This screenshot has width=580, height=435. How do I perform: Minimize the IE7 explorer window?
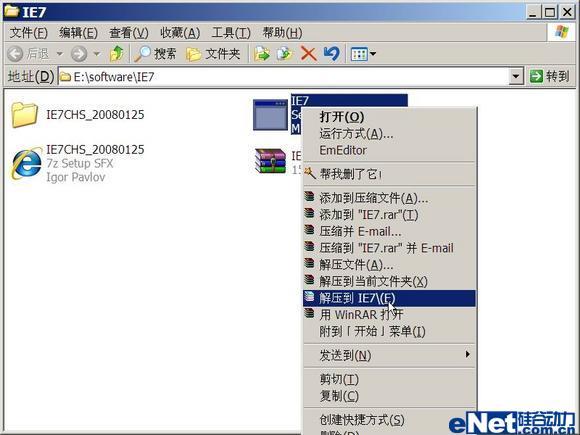click(x=532, y=13)
